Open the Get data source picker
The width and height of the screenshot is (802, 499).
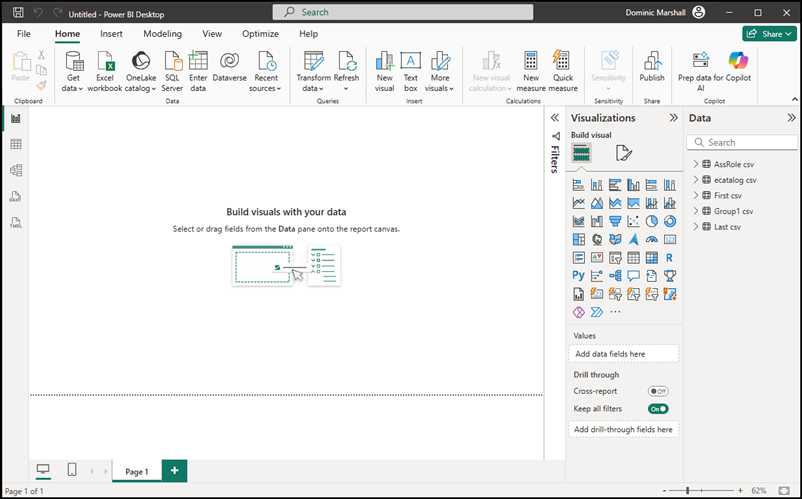73,70
